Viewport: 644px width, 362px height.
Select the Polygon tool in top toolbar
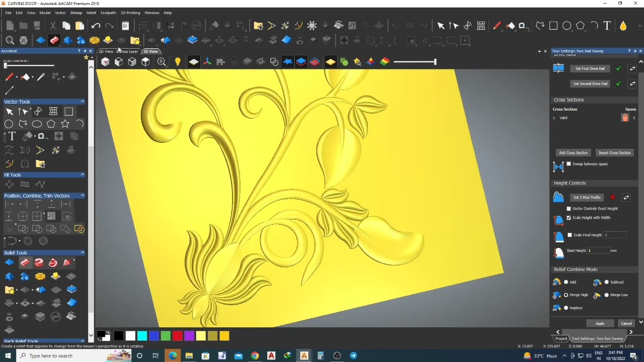point(580,26)
